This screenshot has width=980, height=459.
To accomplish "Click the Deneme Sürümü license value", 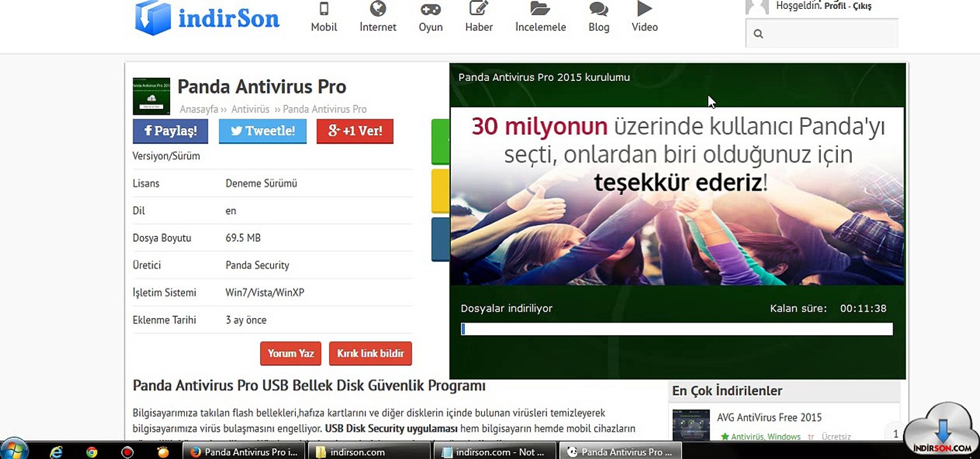I will pos(261,184).
